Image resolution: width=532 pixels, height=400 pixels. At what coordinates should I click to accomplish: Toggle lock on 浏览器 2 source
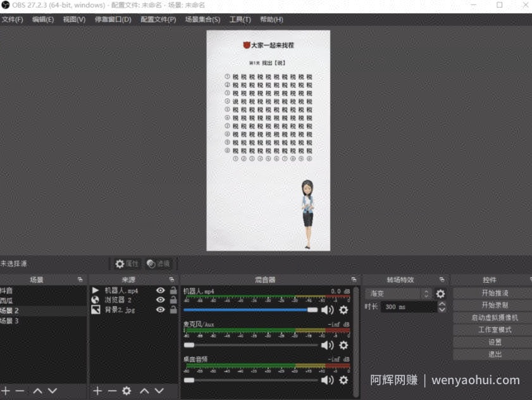click(173, 299)
